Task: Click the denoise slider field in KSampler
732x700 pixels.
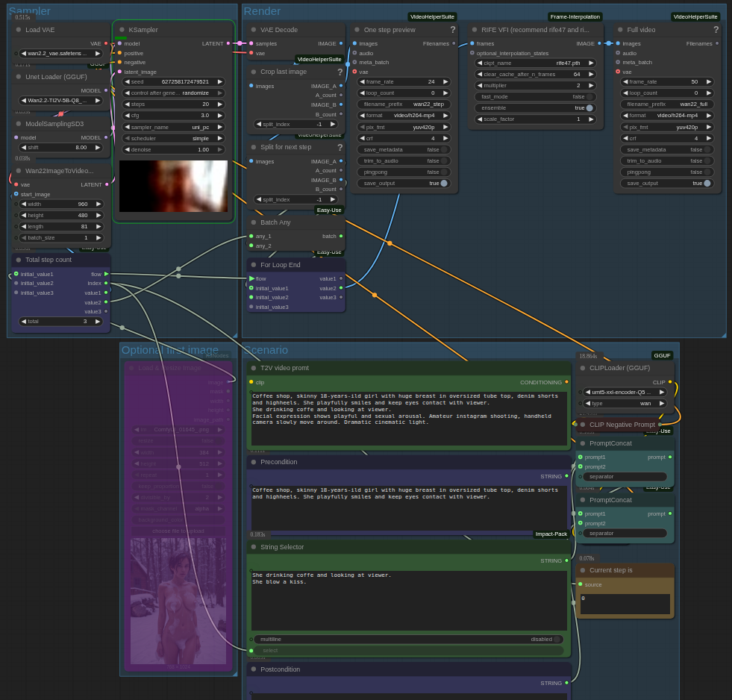Action: 173,149
